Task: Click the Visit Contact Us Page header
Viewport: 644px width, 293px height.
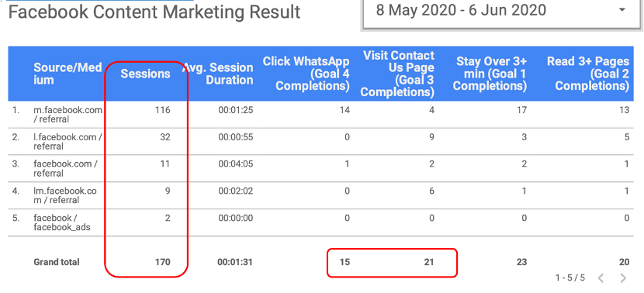Action: [397, 74]
